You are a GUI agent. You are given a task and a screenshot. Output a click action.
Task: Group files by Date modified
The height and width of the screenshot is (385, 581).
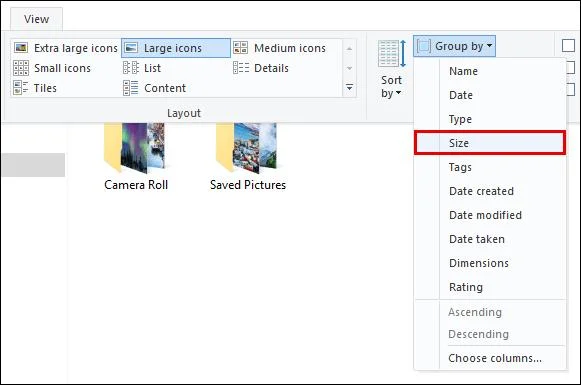pyautogui.click(x=490, y=215)
